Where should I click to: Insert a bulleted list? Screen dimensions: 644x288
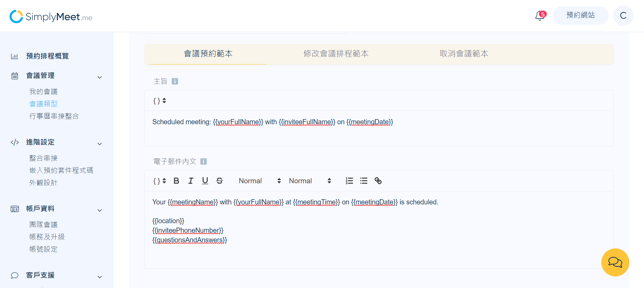364,181
